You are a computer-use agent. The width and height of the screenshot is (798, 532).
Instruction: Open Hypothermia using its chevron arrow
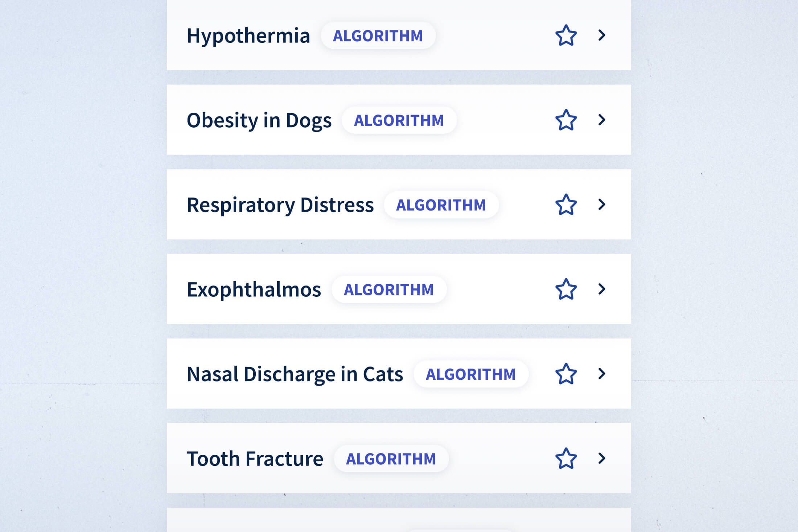point(602,36)
